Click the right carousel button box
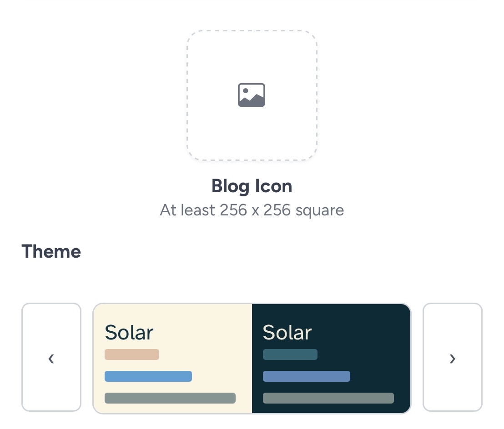Image resolution: width=504 pixels, height=429 pixels. (x=452, y=327)
